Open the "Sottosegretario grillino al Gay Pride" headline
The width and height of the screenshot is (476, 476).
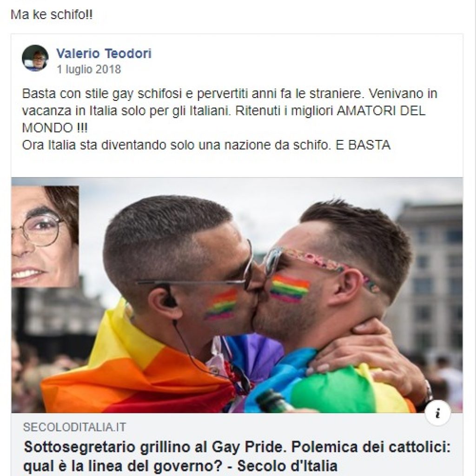point(237,456)
